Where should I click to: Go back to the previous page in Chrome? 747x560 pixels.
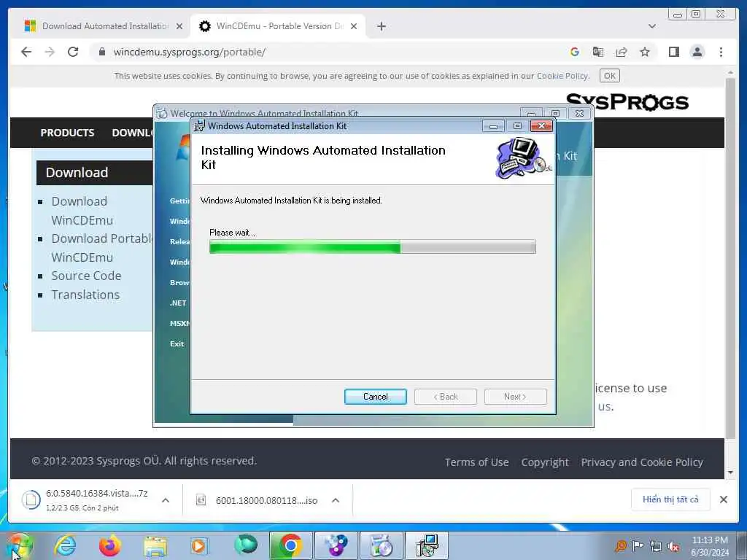click(26, 52)
